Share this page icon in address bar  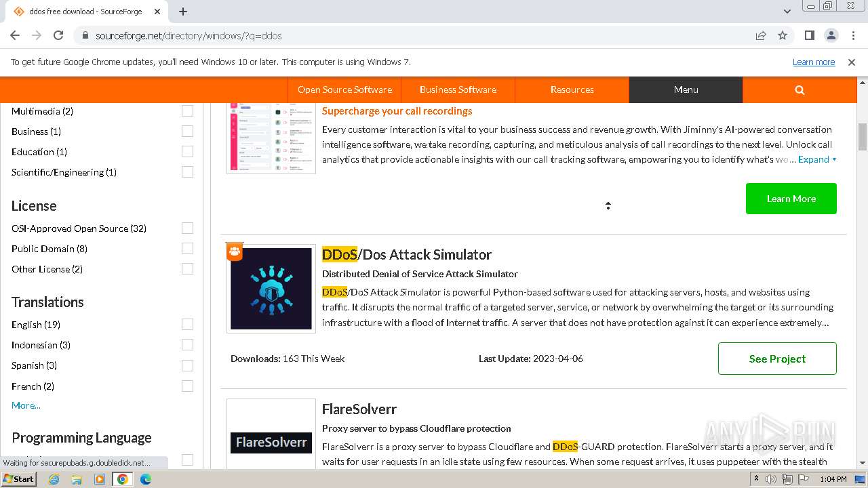[x=761, y=35]
